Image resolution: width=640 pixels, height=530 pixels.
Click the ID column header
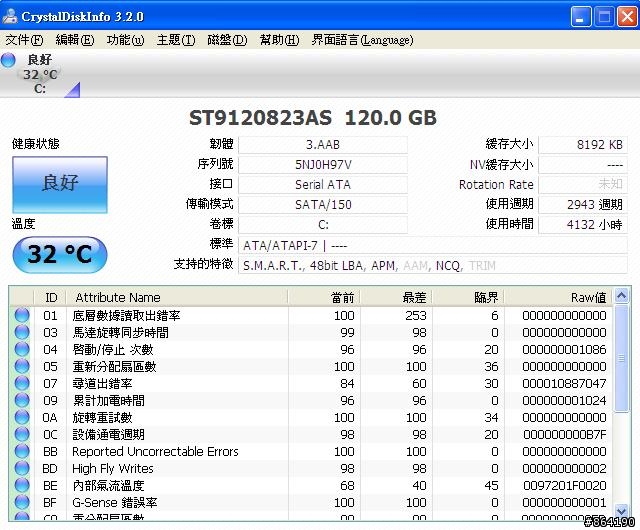coord(51,298)
